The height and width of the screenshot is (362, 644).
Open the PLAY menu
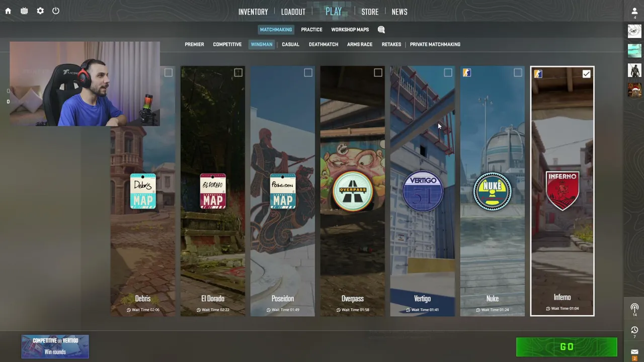(x=334, y=12)
